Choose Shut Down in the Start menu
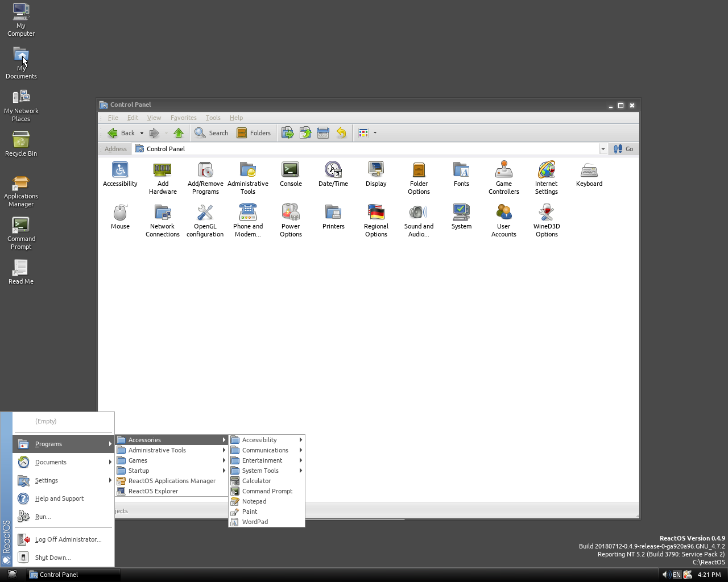The image size is (728, 582). click(63, 558)
